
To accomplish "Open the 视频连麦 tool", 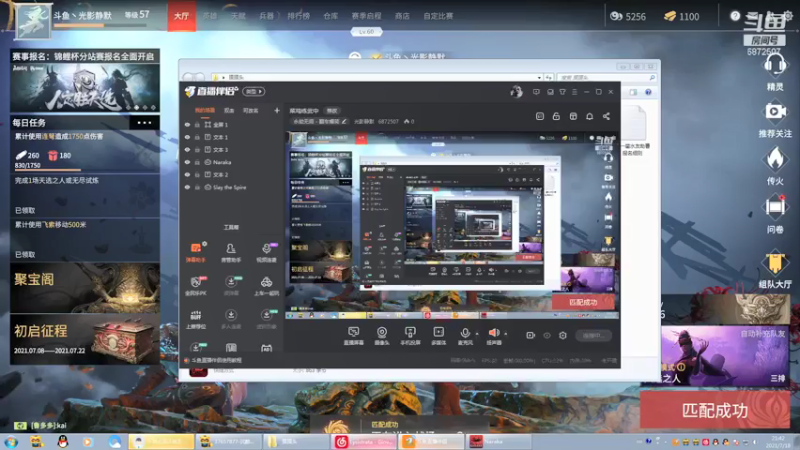I will point(266,252).
